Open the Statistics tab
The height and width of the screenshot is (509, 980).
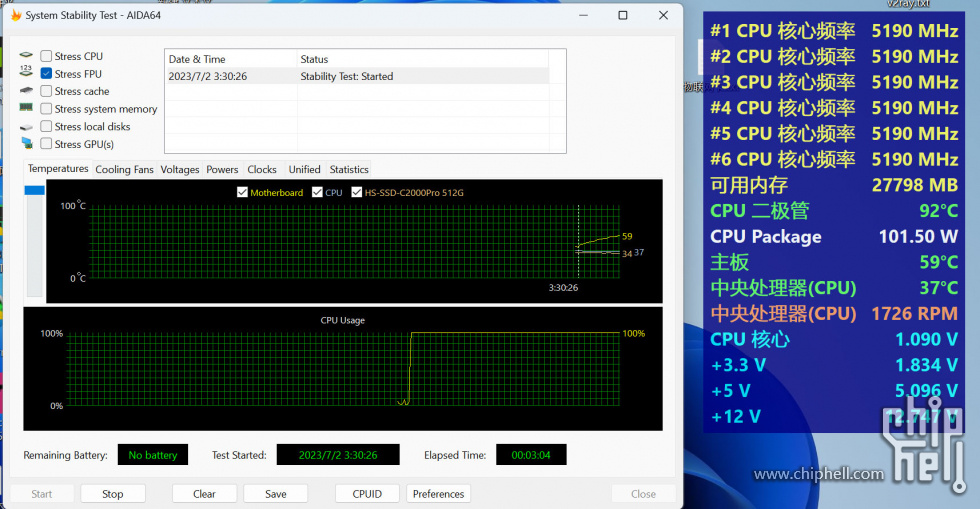click(x=349, y=169)
